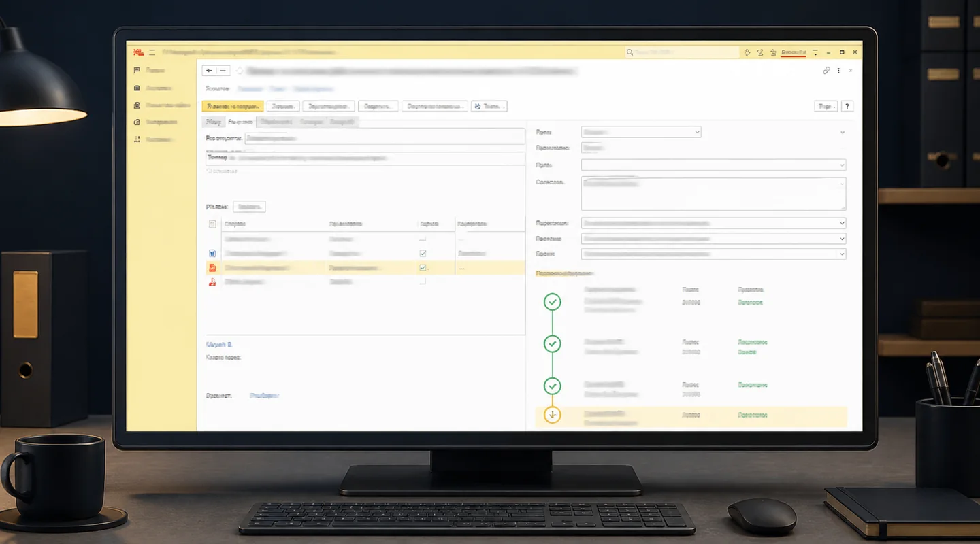Click the yellow highlighted command button
The width and height of the screenshot is (980, 544).
tap(232, 106)
